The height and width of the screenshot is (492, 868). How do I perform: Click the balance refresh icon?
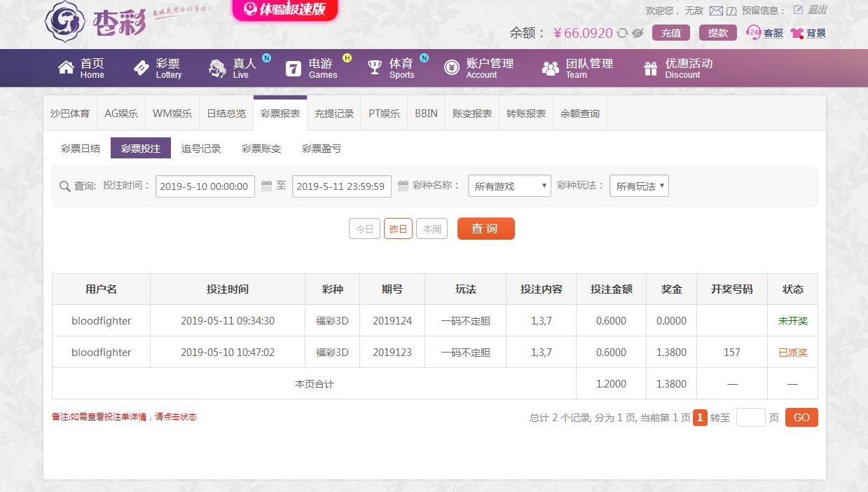coord(622,33)
